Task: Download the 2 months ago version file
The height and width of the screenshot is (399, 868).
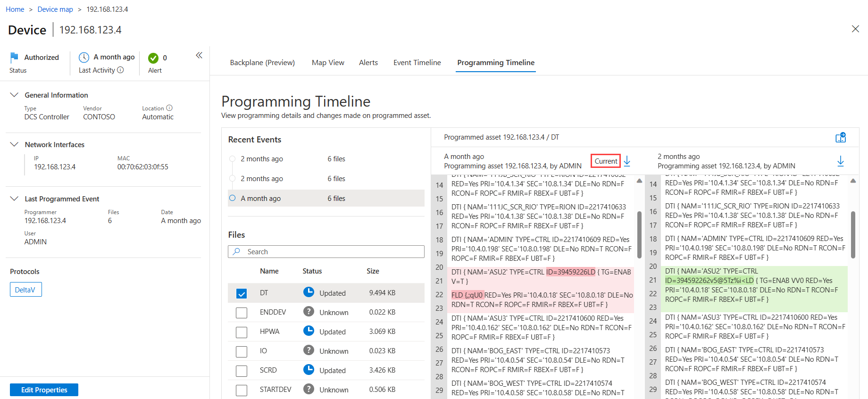Action: tap(841, 161)
